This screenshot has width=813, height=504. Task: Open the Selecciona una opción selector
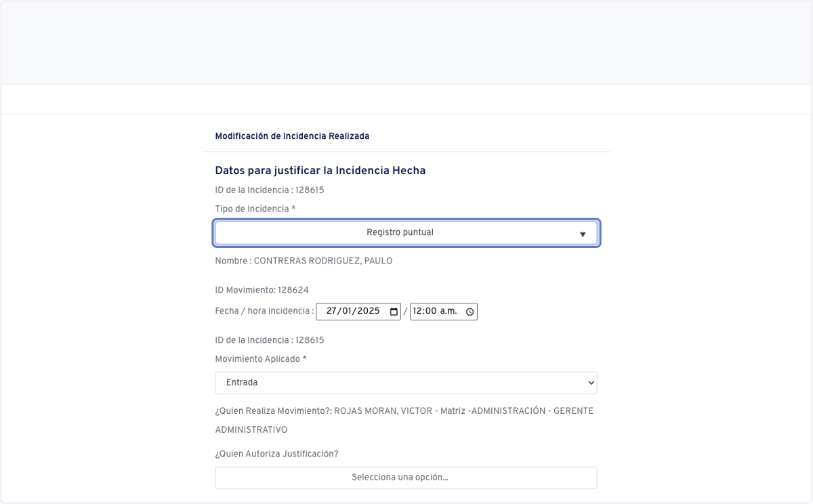[x=406, y=478]
